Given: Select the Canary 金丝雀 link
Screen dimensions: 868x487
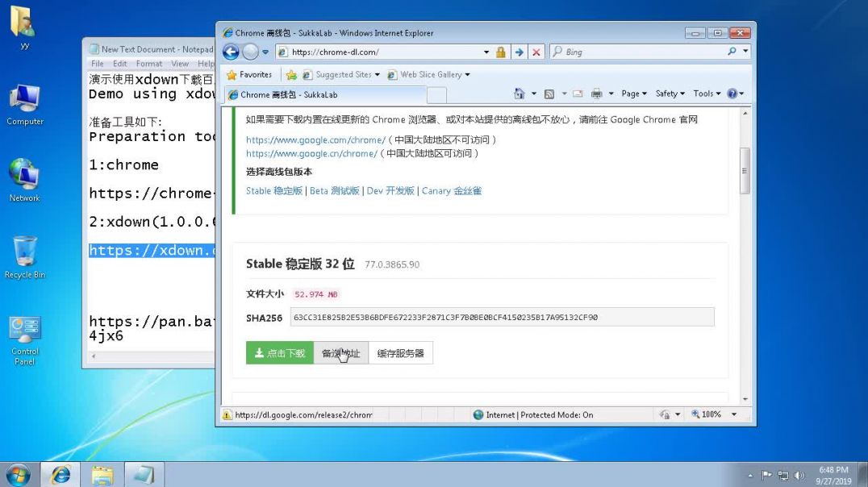Looking at the screenshot, I should pos(452,191).
